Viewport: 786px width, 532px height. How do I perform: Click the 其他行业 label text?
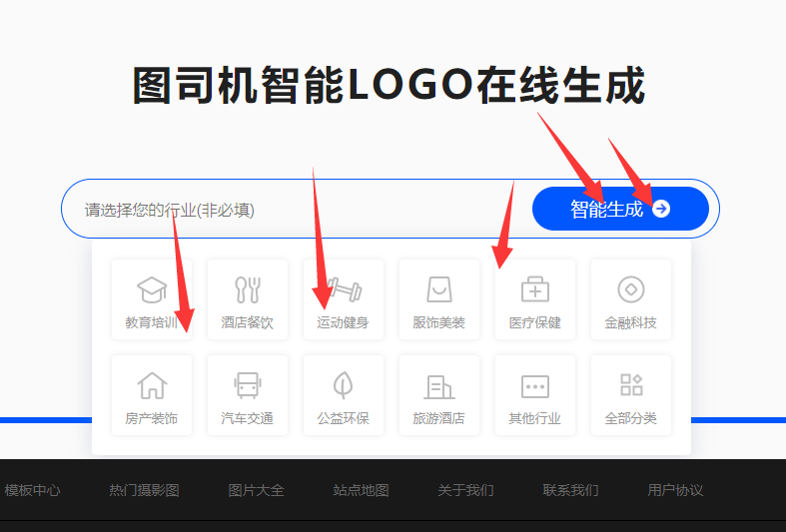535,418
